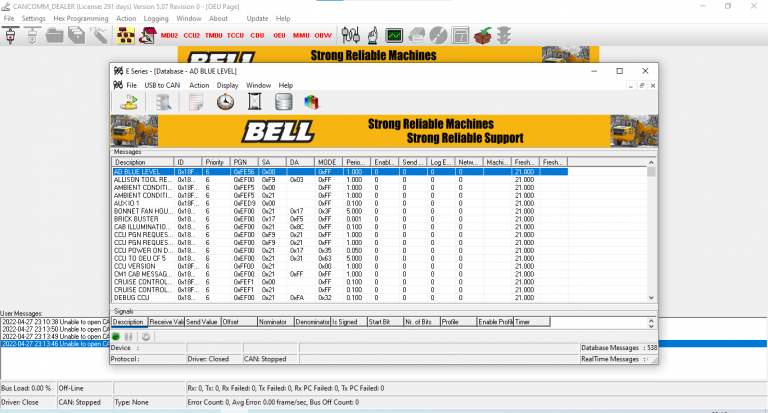Click the hourglass icon in E Series toolbar
Image resolution: width=768 pixels, height=413 pixels.
(x=254, y=102)
